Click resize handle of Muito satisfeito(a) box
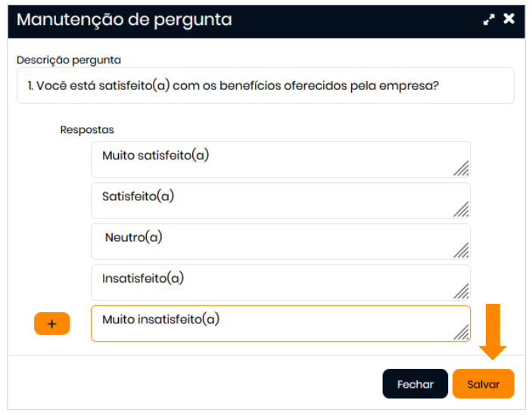This screenshot has width=532, height=415. pos(462,169)
